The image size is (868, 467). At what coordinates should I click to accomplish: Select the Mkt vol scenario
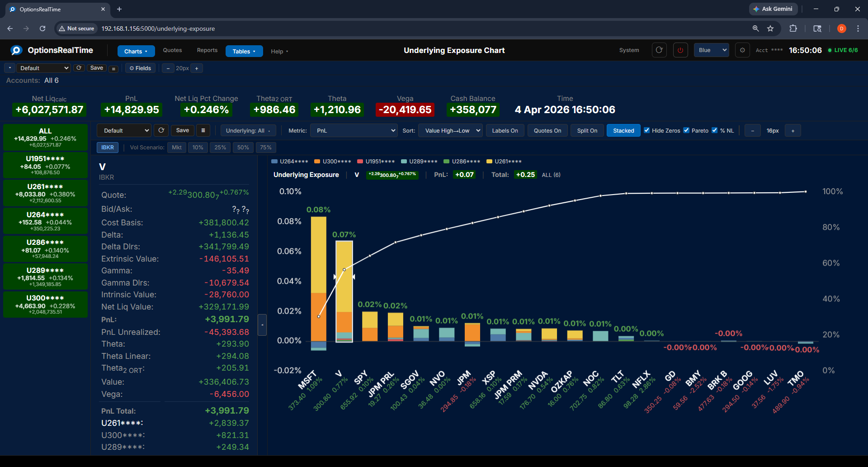coord(177,148)
